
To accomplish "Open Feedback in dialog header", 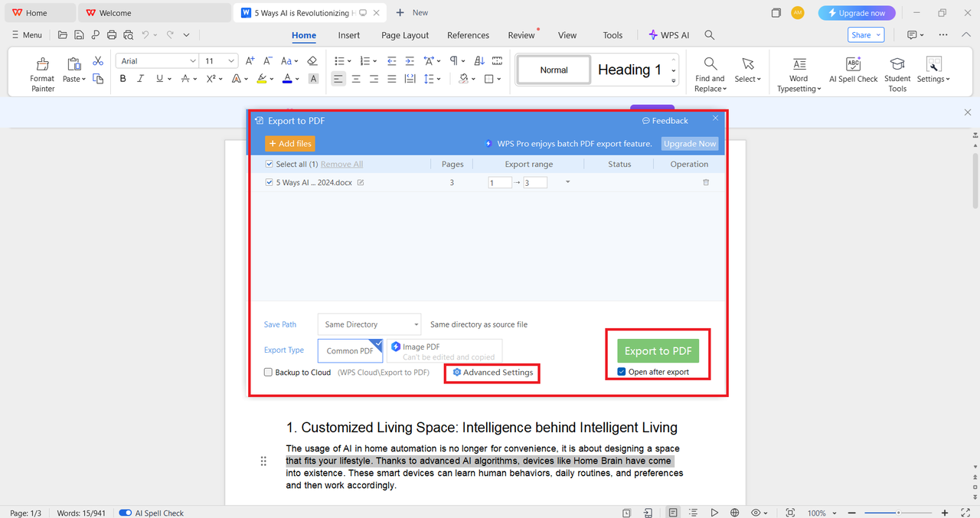I will (665, 121).
